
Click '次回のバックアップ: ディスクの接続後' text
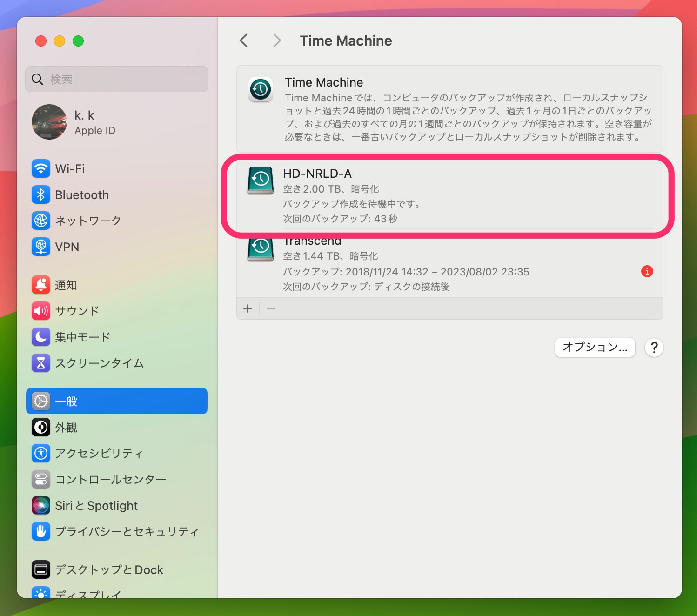pyautogui.click(x=366, y=287)
